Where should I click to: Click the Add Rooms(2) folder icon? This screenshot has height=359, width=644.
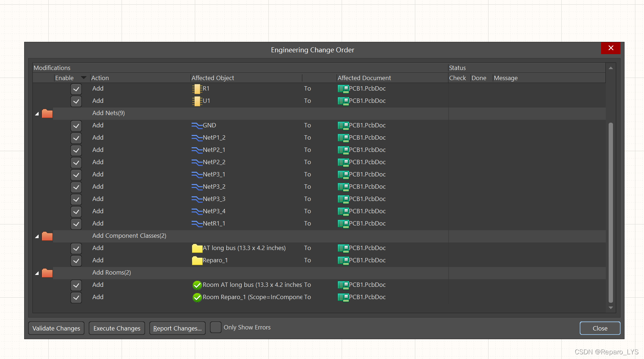pos(47,273)
